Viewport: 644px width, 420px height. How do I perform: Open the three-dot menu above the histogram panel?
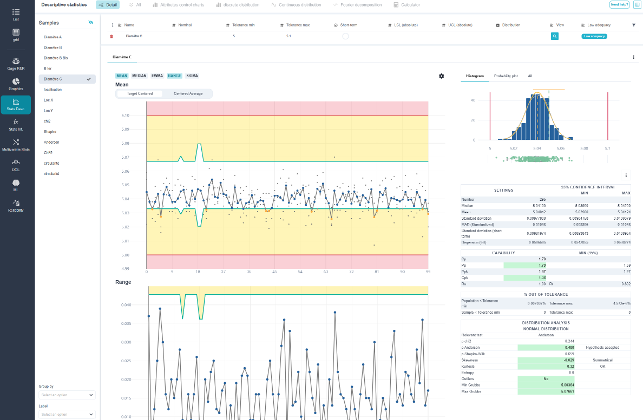tap(633, 57)
